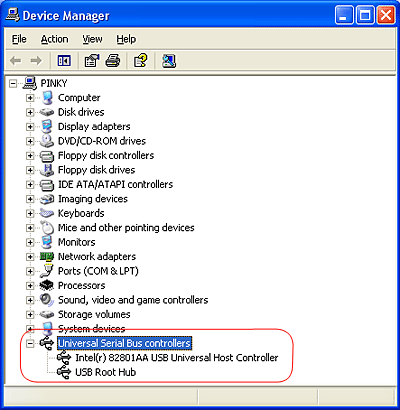Open the File menu

click(19, 39)
